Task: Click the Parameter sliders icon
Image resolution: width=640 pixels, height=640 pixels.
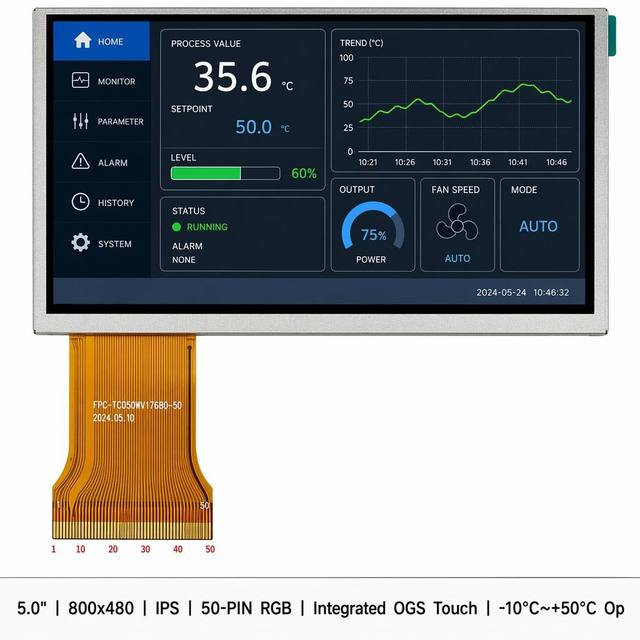Action: coord(80,121)
